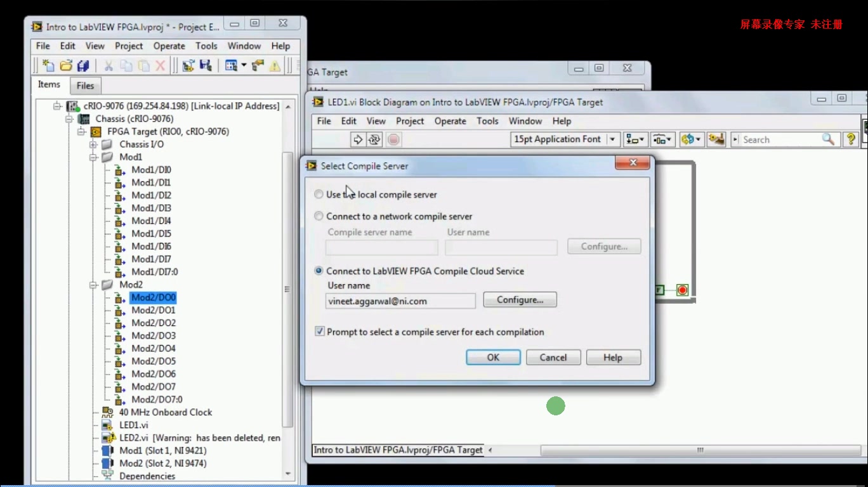Open Project menu in Project Explorer window
This screenshot has height=487, width=868.
[x=129, y=46]
